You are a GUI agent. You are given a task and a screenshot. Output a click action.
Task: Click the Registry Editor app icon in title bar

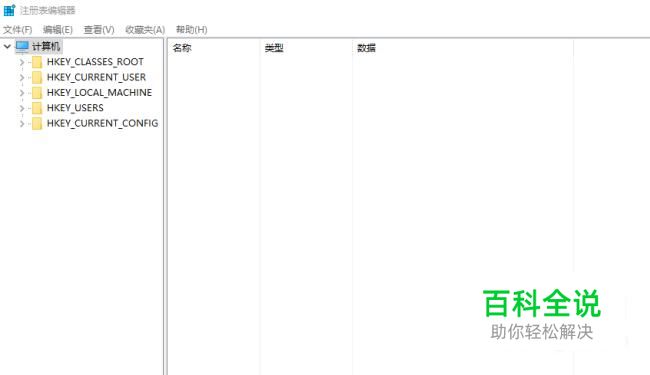[9, 10]
